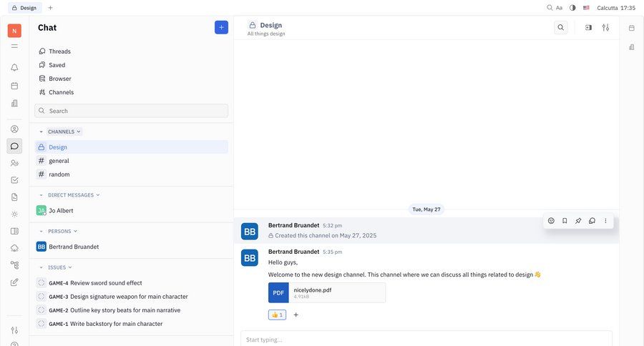Toggle the side panel icon in channel header
The width and height of the screenshot is (644, 346).
click(x=589, y=27)
